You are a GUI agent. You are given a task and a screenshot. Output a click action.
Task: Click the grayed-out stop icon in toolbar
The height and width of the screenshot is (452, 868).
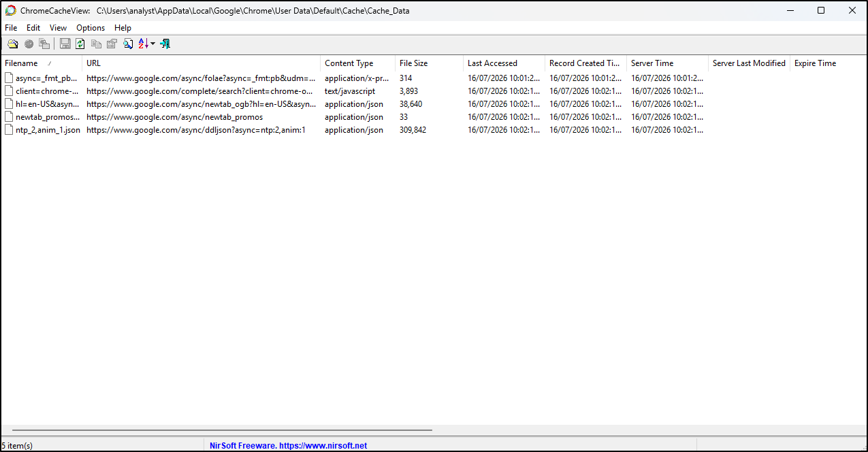(29, 44)
